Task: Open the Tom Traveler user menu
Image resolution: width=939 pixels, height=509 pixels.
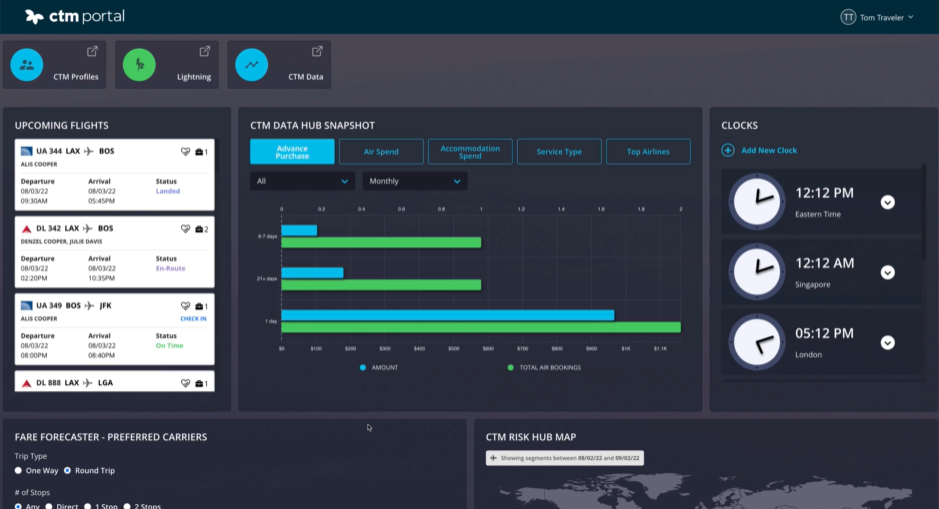Action: [x=877, y=17]
